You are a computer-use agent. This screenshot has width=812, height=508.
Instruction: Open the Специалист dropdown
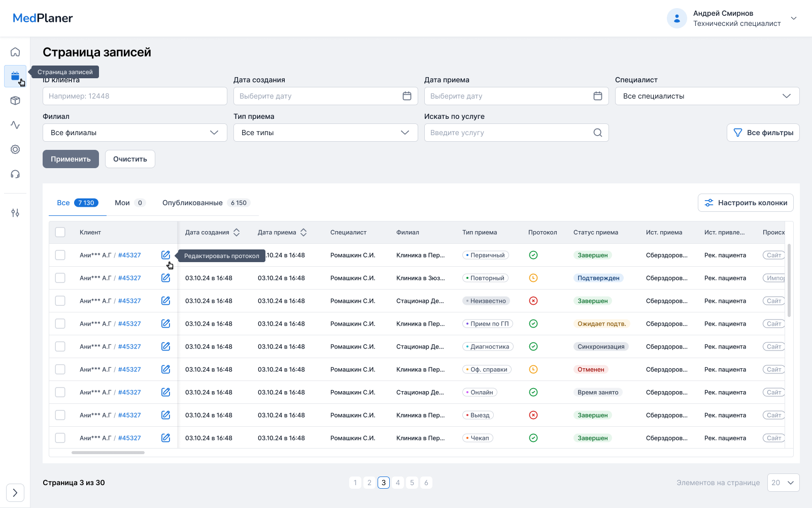[x=707, y=96]
